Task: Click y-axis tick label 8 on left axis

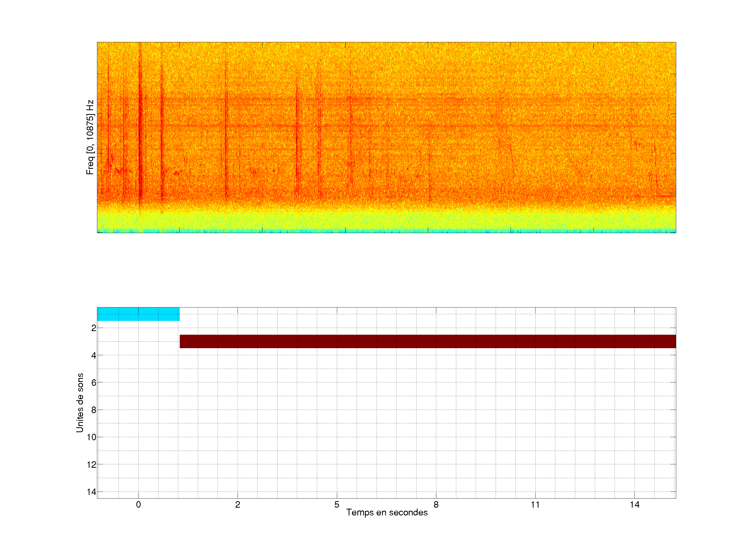Action: coord(94,410)
